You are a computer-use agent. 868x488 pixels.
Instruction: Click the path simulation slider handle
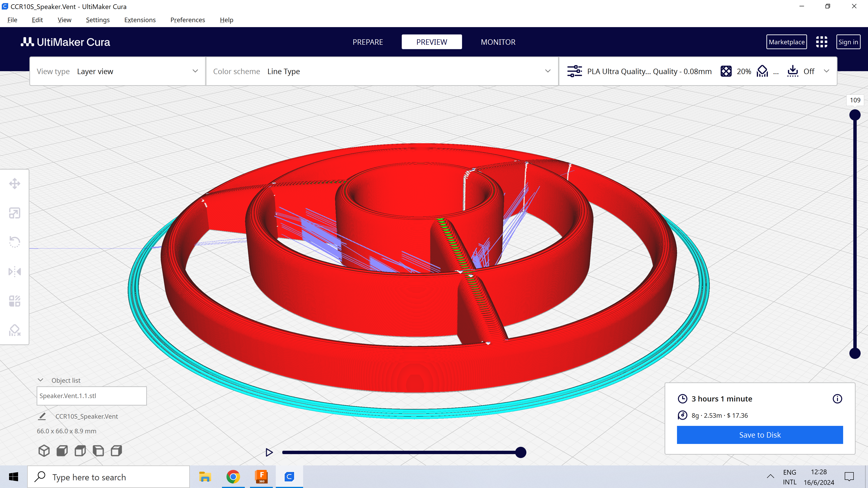click(x=521, y=452)
